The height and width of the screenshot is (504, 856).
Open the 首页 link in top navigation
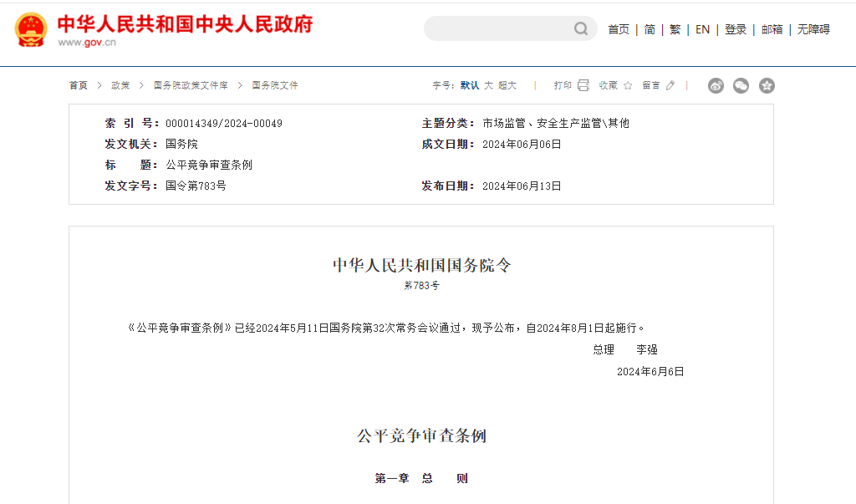pos(619,29)
